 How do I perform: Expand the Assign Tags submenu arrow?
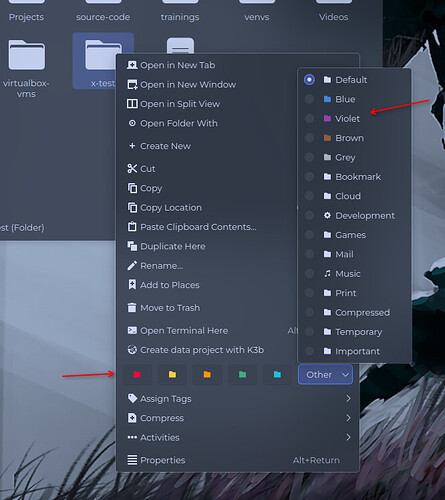coord(348,399)
